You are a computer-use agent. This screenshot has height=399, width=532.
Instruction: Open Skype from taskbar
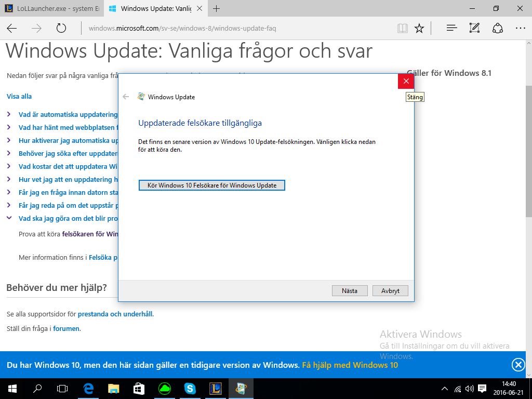(x=190, y=389)
